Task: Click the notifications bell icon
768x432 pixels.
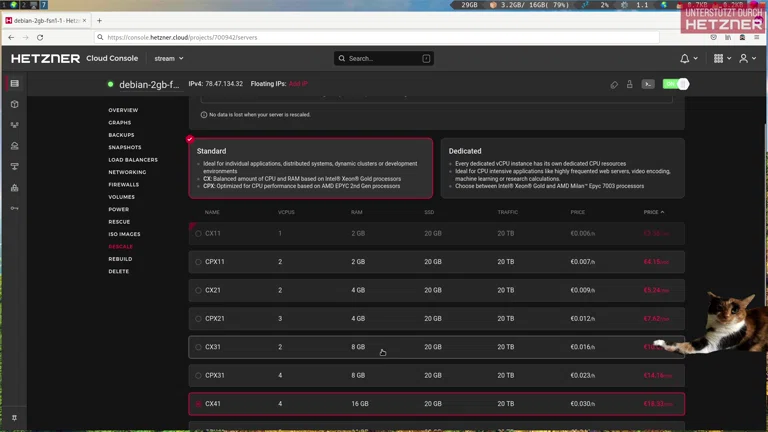Action: [685, 58]
